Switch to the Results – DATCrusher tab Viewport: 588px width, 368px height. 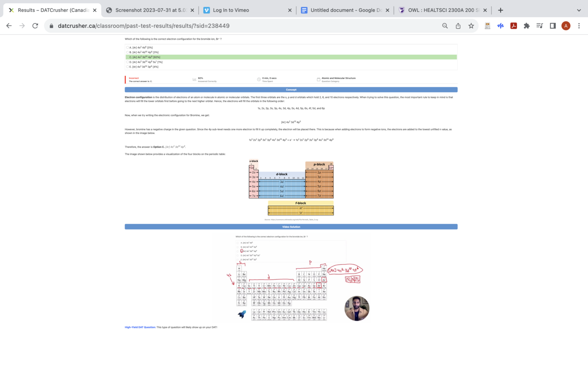tap(52, 10)
